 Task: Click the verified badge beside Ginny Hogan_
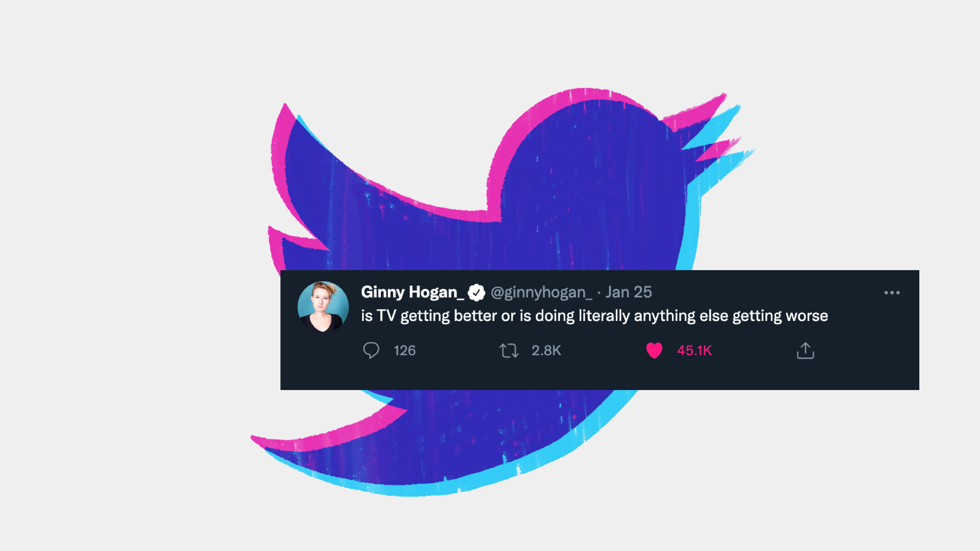(476, 293)
